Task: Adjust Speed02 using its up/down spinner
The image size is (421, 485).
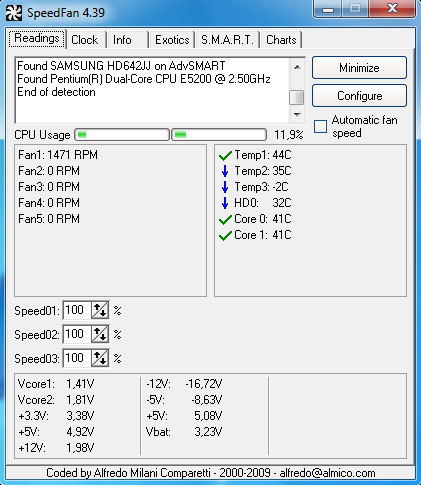Action: pos(100,334)
